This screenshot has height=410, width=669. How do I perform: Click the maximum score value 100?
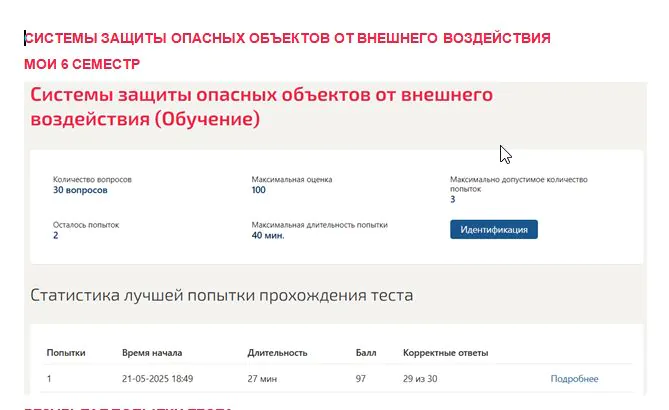pos(259,190)
